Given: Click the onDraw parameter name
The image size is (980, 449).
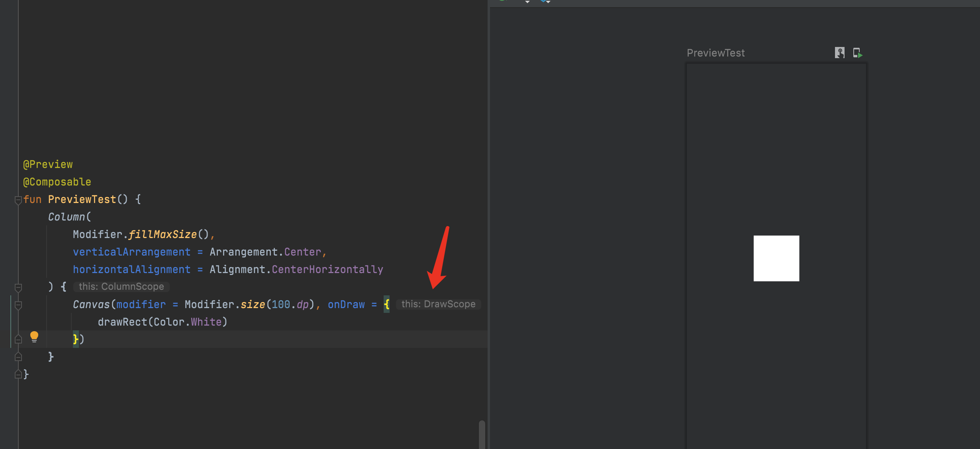Looking at the screenshot, I should tap(346, 305).
